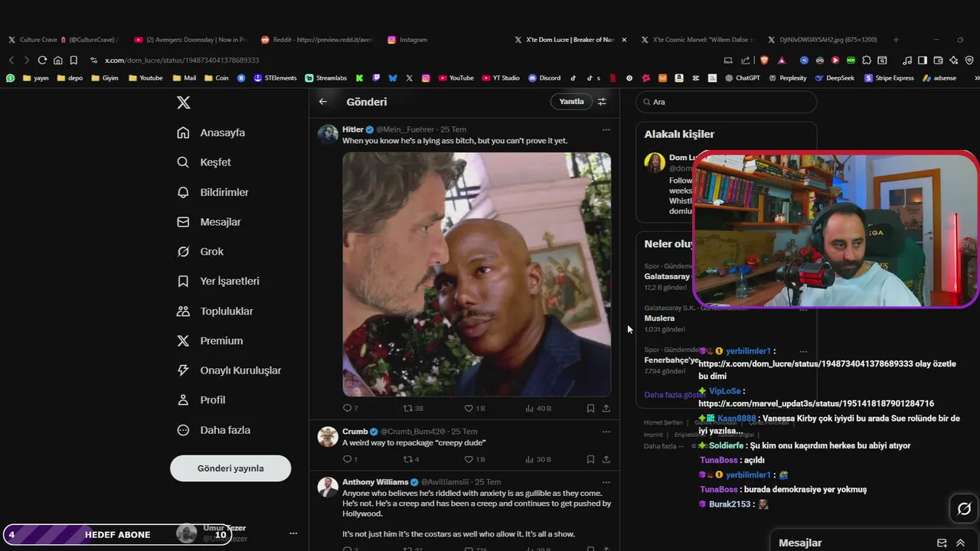980x551 pixels.
Task: Open Crumb's profile avatar
Action: (328, 436)
